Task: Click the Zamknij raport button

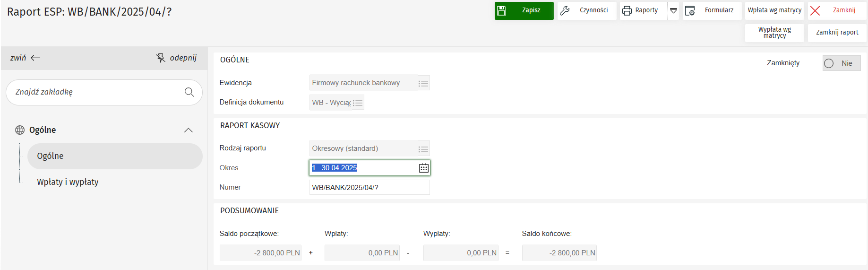Action: (836, 33)
